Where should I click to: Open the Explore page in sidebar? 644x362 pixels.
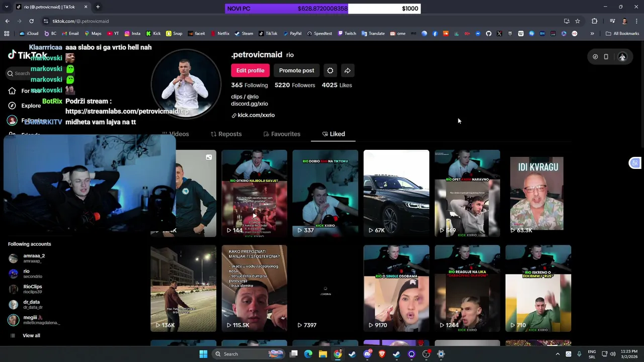25,106
